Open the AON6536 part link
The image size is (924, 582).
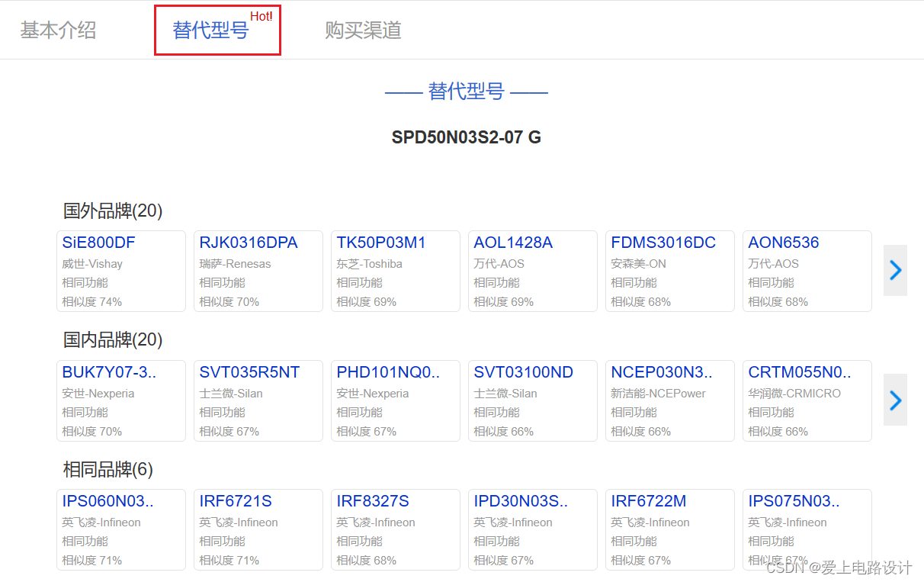[784, 243]
